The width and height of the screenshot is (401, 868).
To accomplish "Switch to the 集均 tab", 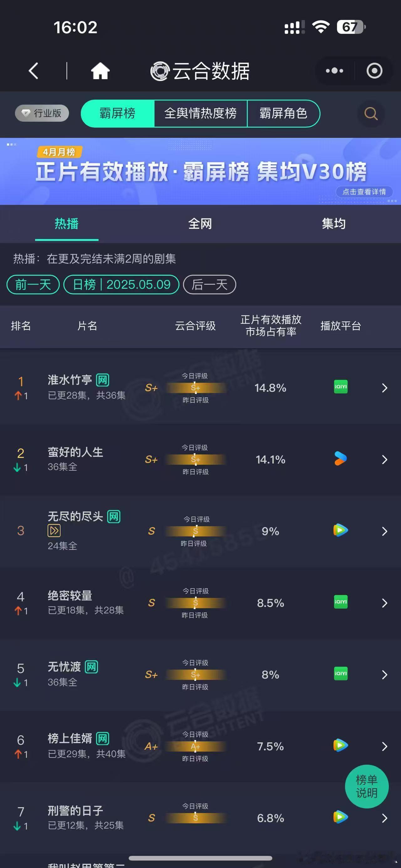I will tap(334, 223).
